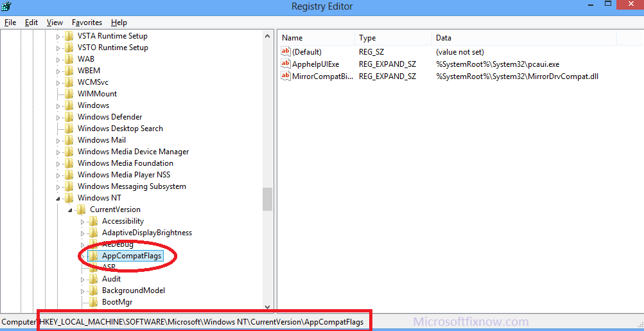644x331 pixels.
Task: Select the AeDebug key
Action: 117,244
